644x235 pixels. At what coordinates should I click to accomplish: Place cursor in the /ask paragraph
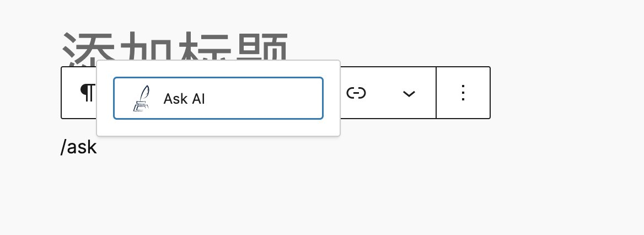pos(78,147)
